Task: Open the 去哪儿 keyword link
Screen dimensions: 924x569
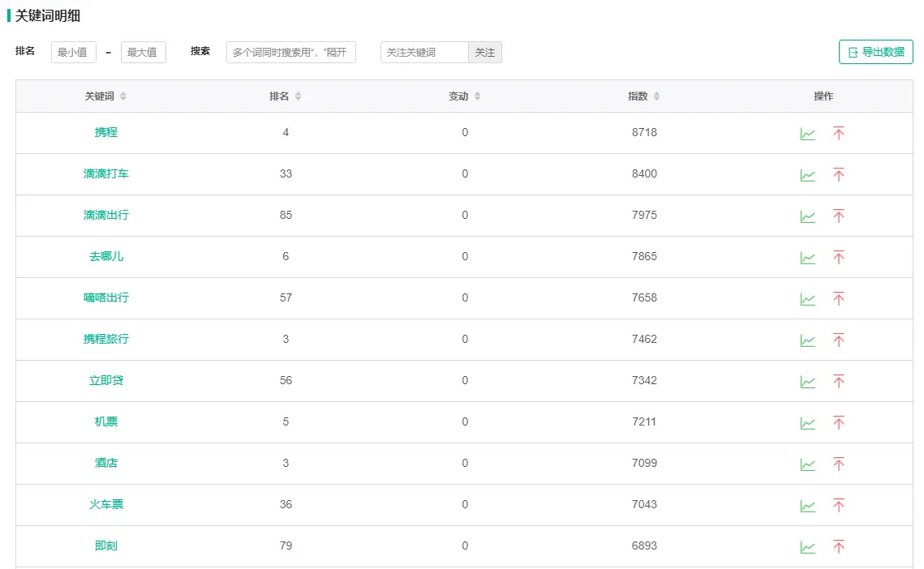Action: 106,256
